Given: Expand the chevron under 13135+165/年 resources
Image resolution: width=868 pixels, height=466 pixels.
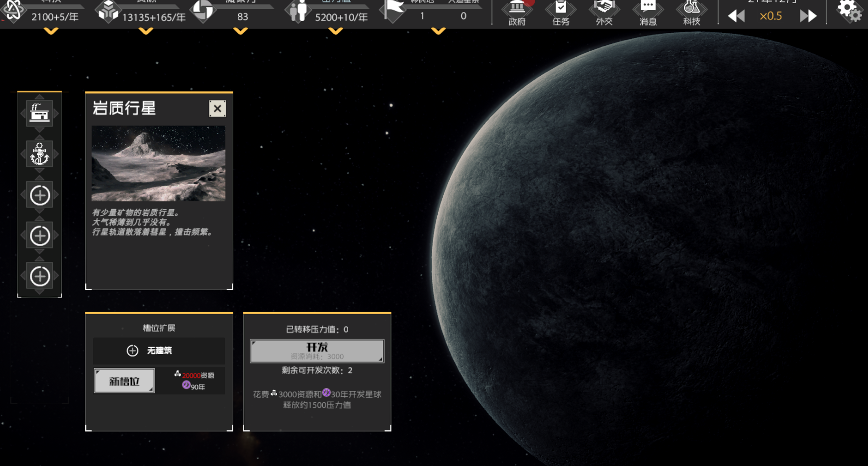Looking at the screenshot, I should point(146,31).
